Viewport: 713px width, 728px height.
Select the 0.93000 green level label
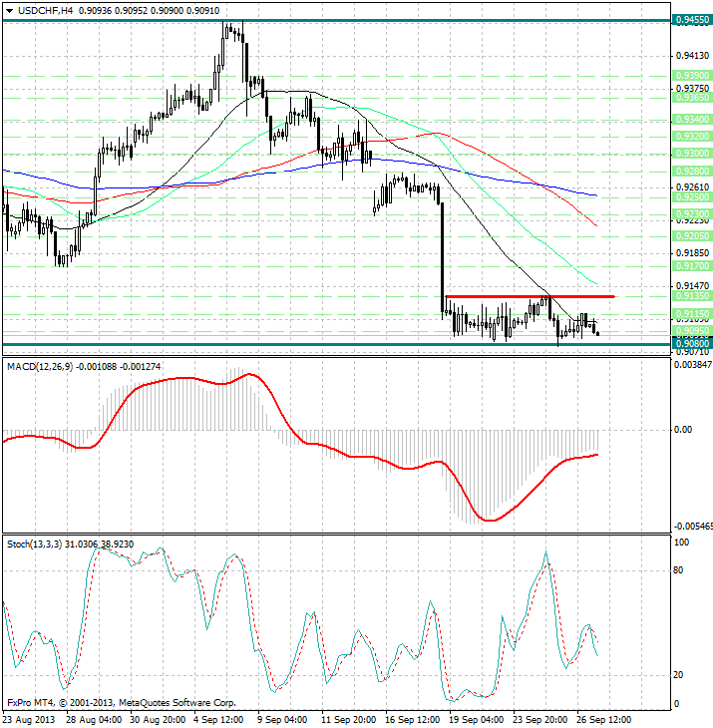692,154
